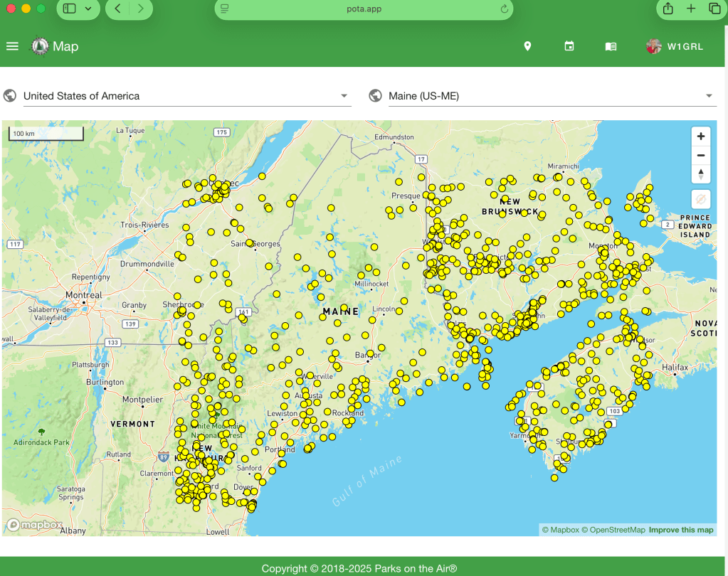Screen dimensions: 728x576
Task: Open the Safari tab group chevron
Action: (x=88, y=9)
